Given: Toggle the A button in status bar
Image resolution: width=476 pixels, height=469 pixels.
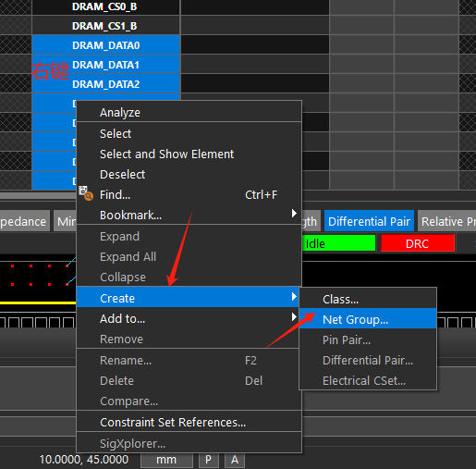Looking at the screenshot, I should point(235,460).
